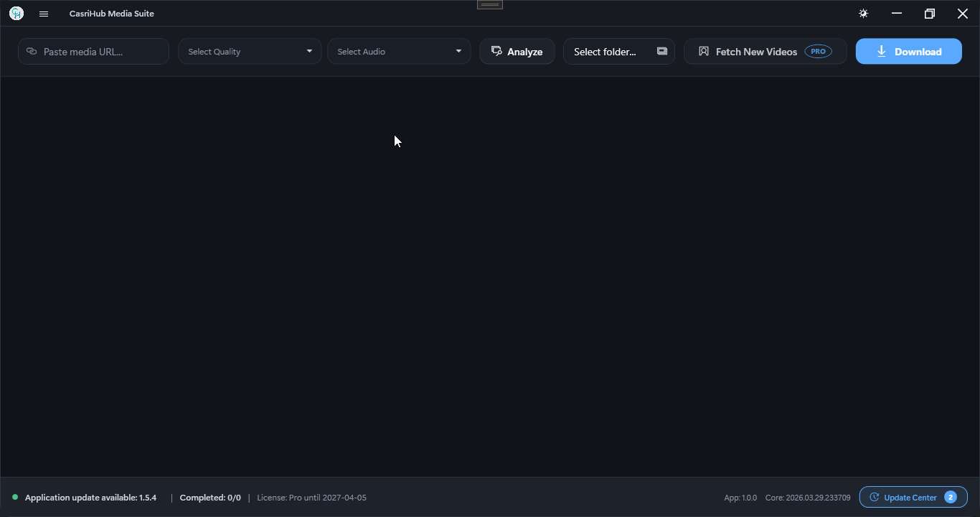
Task: Click the download arrow icon
Action: pos(882,52)
